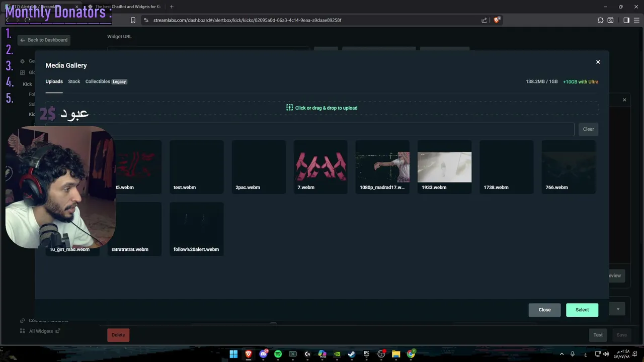
Task: Click the drag & drop upload area
Action: (322, 108)
